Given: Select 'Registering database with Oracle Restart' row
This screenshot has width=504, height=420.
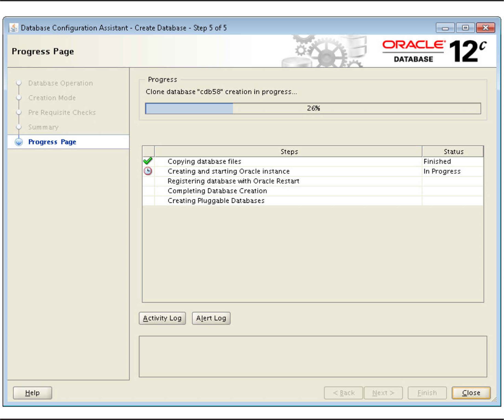Looking at the screenshot, I should coord(313,181).
